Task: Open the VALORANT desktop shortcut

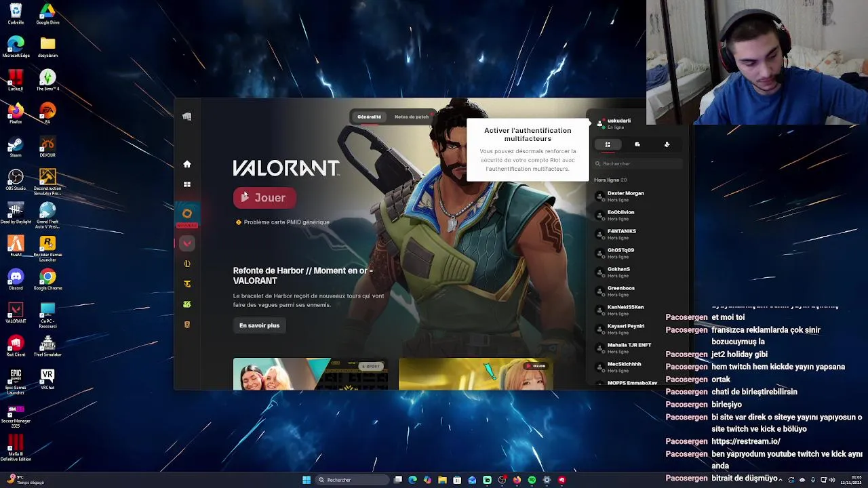Action: point(16,312)
